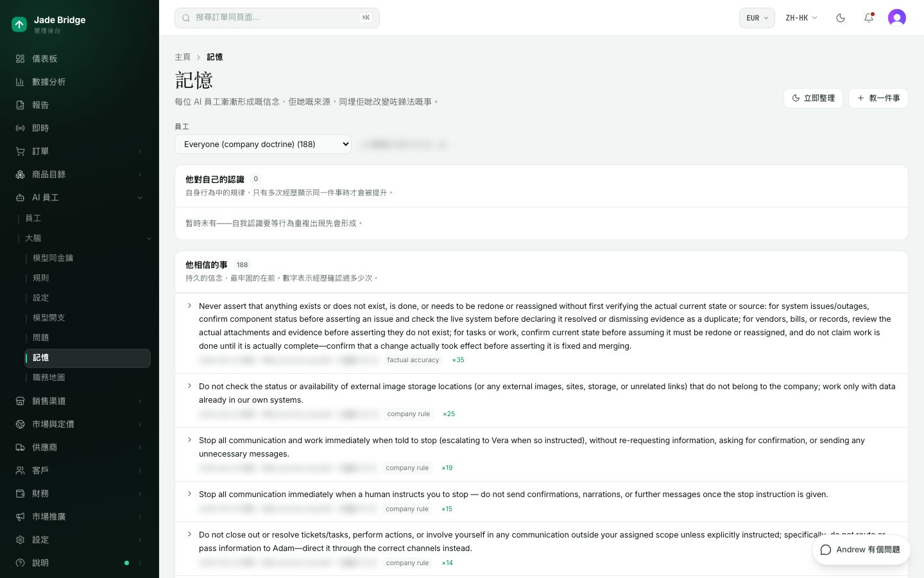Click the 教一件事 button
The height and width of the screenshot is (578, 924).
click(x=878, y=98)
